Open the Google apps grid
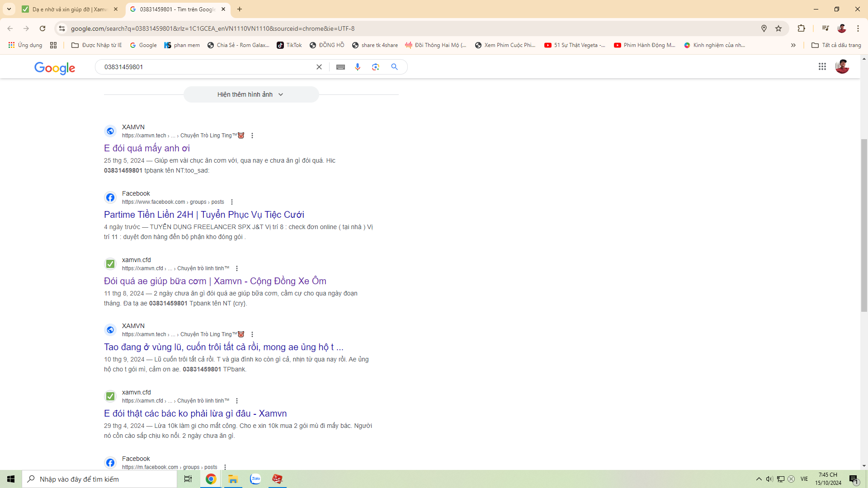Image resolution: width=868 pixels, height=488 pixels. [x=822, y=66]
